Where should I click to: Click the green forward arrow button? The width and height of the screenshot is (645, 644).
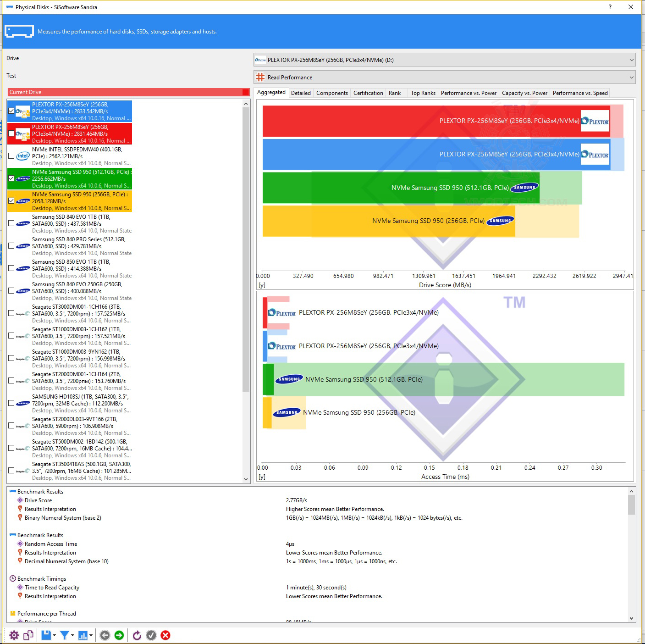point(119,635)
